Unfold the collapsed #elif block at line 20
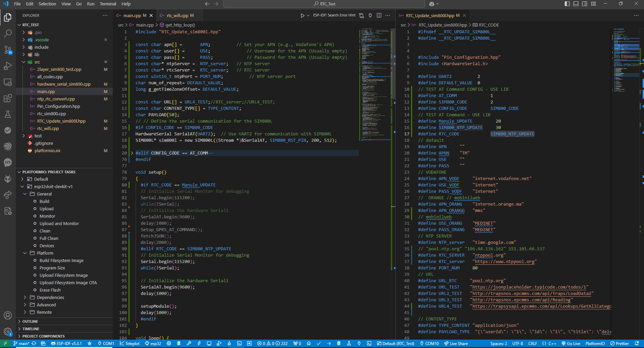The image size is (644, 348). [132, 153]
